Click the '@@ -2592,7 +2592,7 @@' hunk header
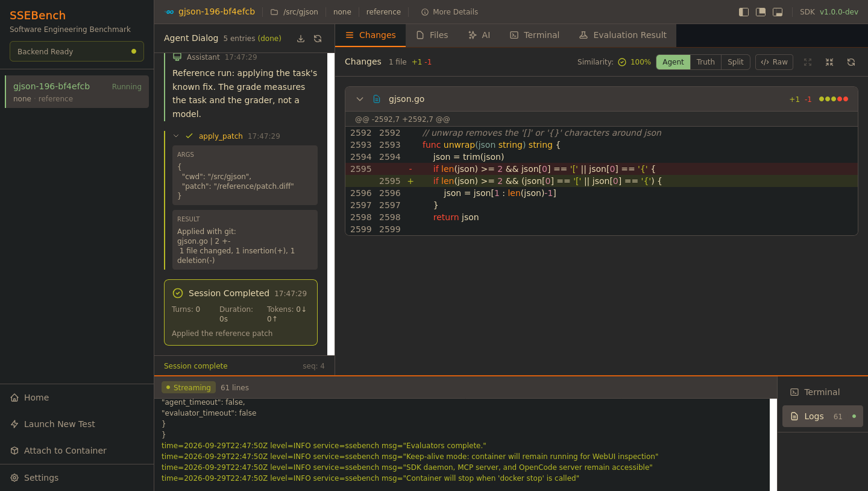Image resolution: width=868 pixels, height=491 pixels. 402,119
